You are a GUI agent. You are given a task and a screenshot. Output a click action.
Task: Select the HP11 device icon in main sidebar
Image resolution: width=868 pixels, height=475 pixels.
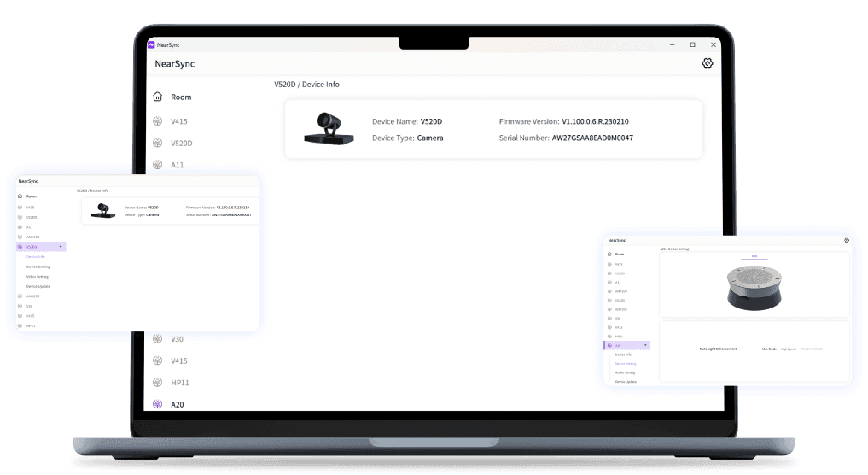(158, 383)
